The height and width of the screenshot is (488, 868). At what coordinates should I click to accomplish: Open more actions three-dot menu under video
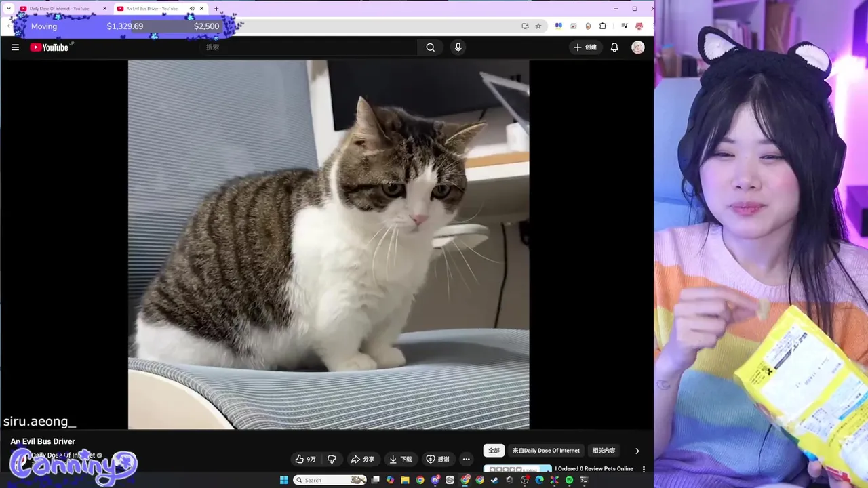(466, 459)
